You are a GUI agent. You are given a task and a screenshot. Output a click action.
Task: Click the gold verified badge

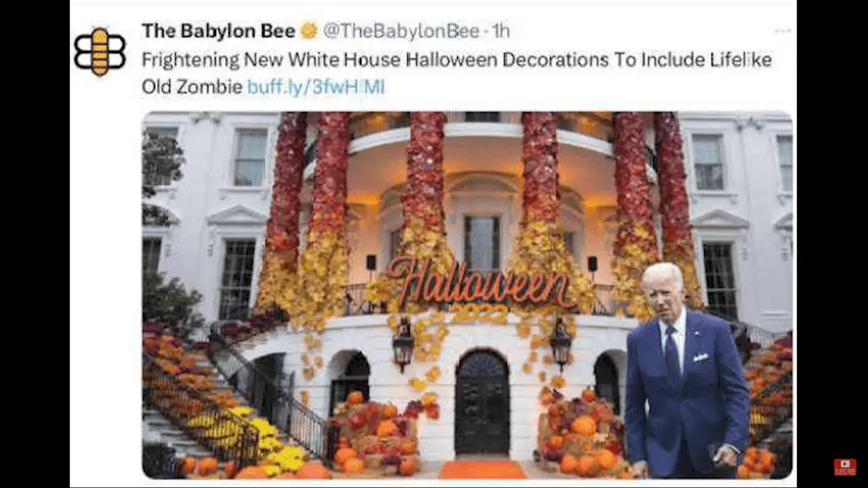coord(309,31)
